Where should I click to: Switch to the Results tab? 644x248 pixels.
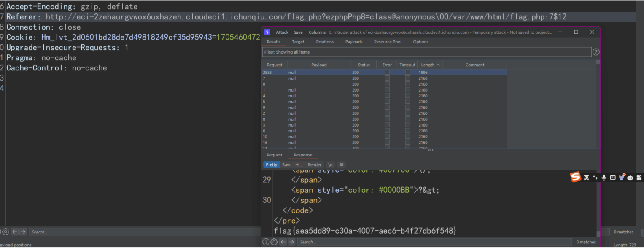tap(274, 42)
